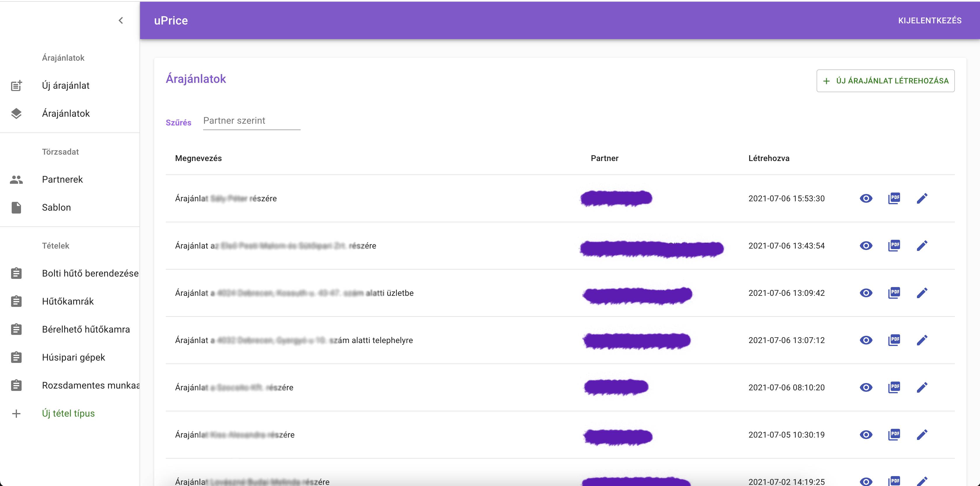
Task: Edit the offer created 2021-07-05 10:30:19
Action: (x=922, y=435)
